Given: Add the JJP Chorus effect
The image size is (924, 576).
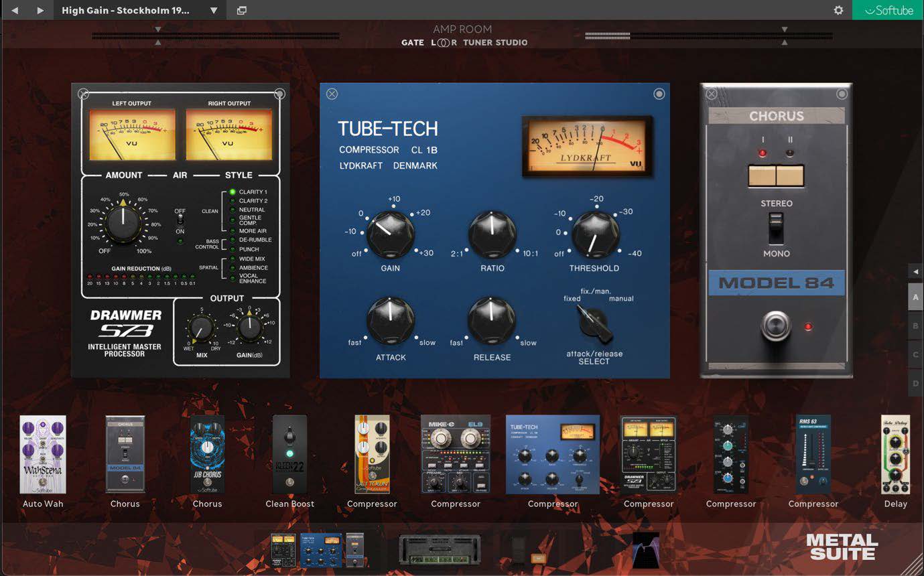Looking at the screenshot, I should pyautogui.click(x=207, y=454).
